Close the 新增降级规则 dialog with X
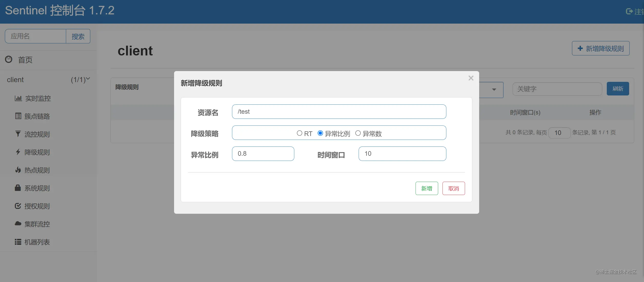 coord(471,78)
